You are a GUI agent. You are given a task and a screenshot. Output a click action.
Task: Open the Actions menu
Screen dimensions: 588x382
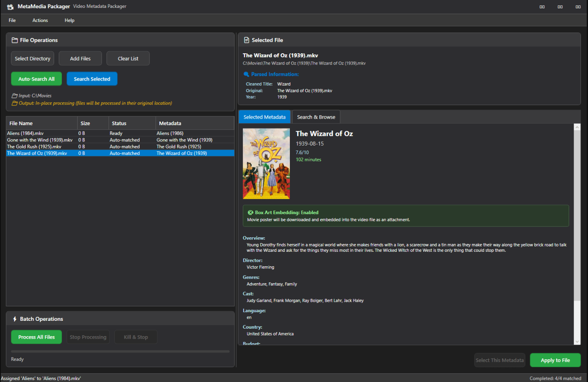click(x=40, y=20)
